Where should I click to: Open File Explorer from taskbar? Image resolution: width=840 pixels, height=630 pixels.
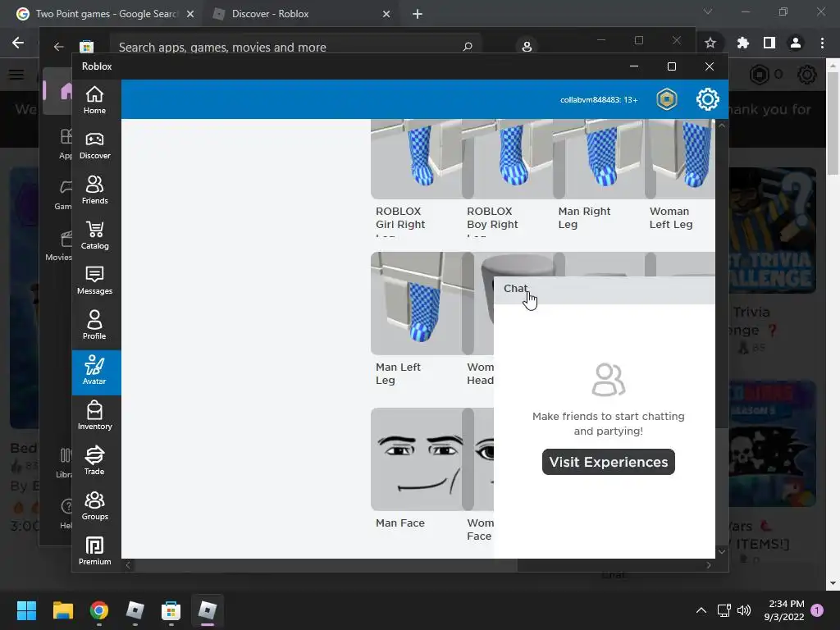pyautogui.click(x=62, y=610)
